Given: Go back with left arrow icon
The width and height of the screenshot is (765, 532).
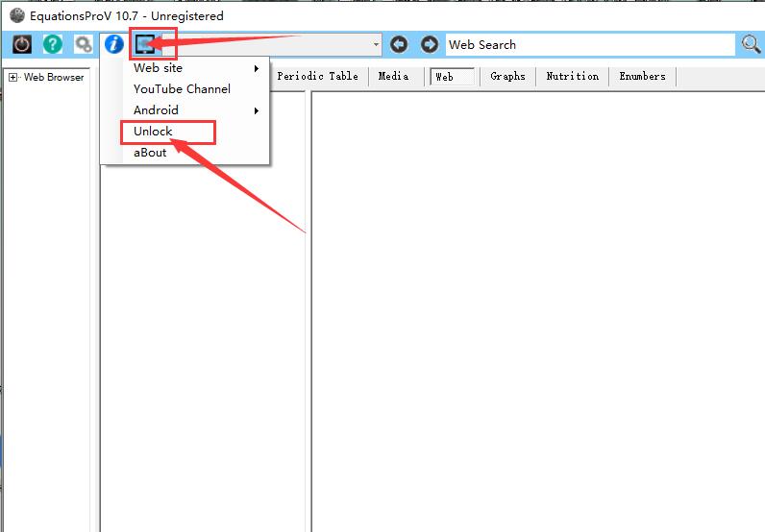Looking at the screenshot, I should coord(399,45).
